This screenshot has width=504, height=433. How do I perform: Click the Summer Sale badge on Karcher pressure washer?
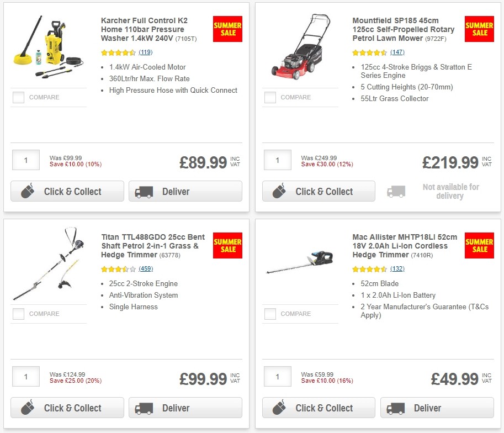coord(227,29)
